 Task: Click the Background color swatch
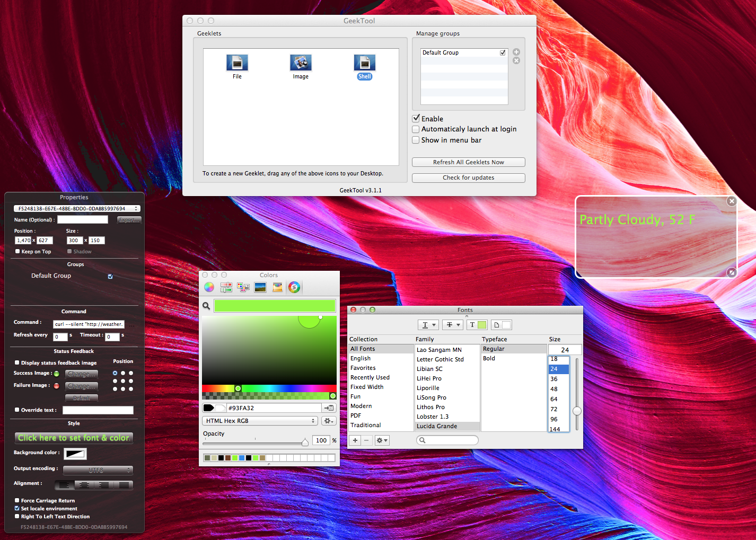point(75,454)
